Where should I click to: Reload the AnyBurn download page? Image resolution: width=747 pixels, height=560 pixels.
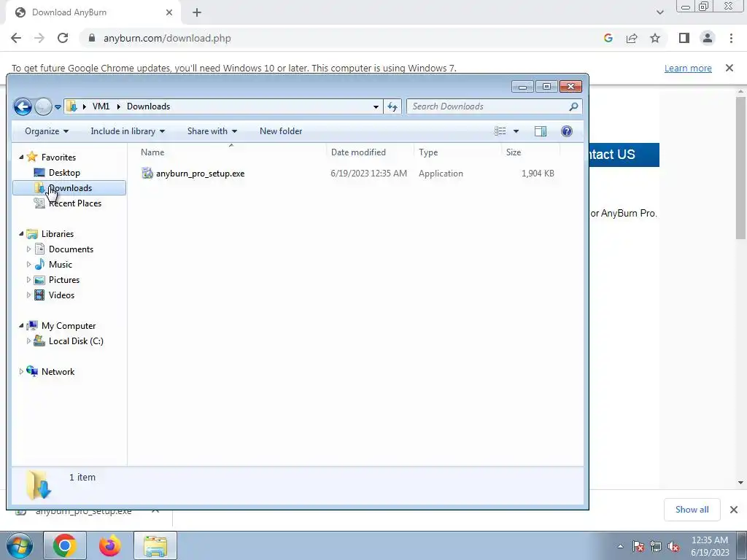coord(63,38)
